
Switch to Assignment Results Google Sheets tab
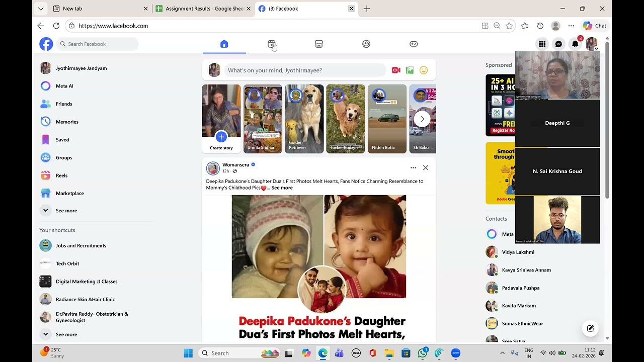203,9
